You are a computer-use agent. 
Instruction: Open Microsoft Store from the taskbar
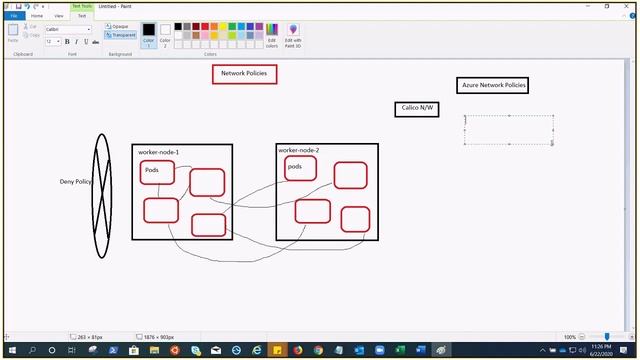[134, 350]
